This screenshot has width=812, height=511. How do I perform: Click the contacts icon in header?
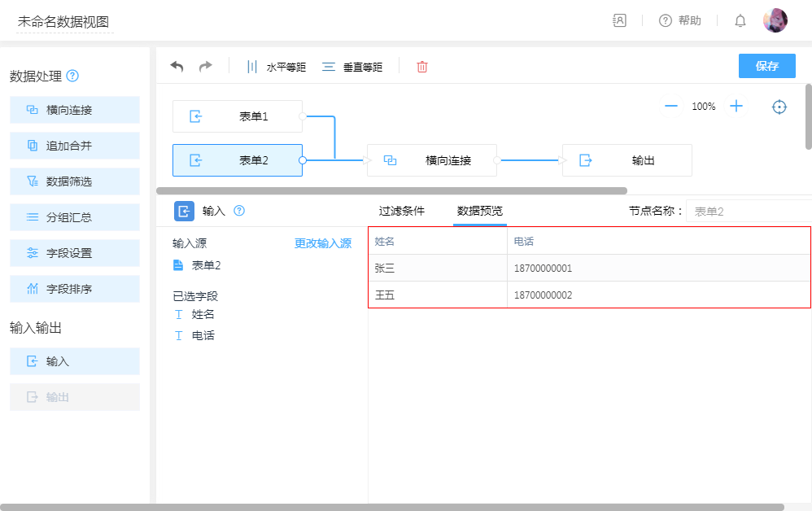point(620,21)
